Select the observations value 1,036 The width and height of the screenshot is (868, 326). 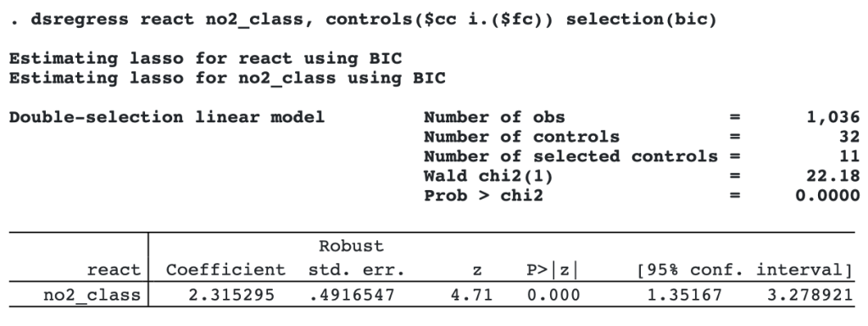point(832,117)
